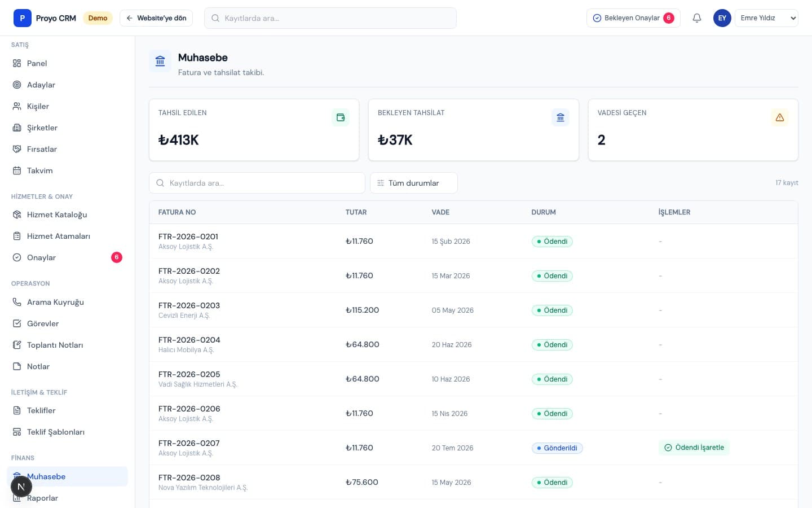
Task: Click the Proyo CRM logo icon
Action: [x=23, y=18]
